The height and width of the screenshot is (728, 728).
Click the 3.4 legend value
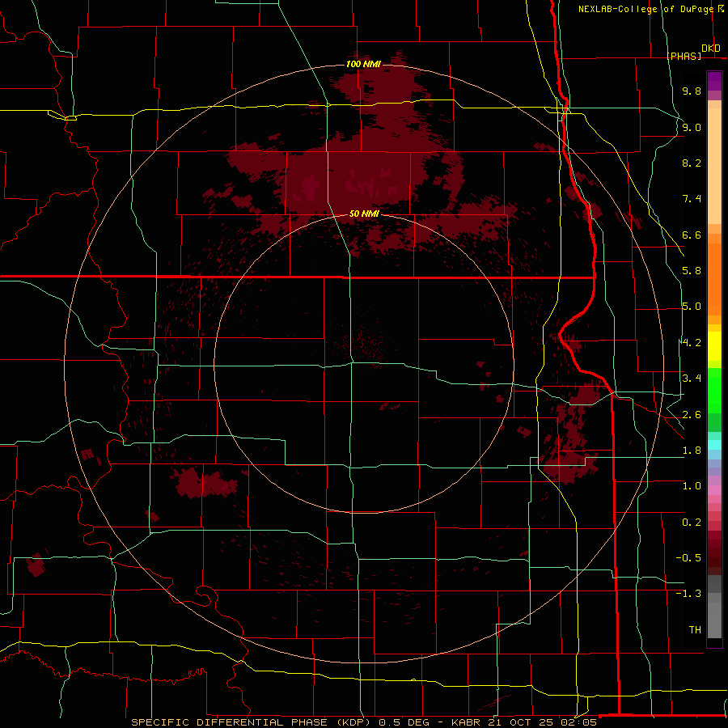(x=692, y=379)
